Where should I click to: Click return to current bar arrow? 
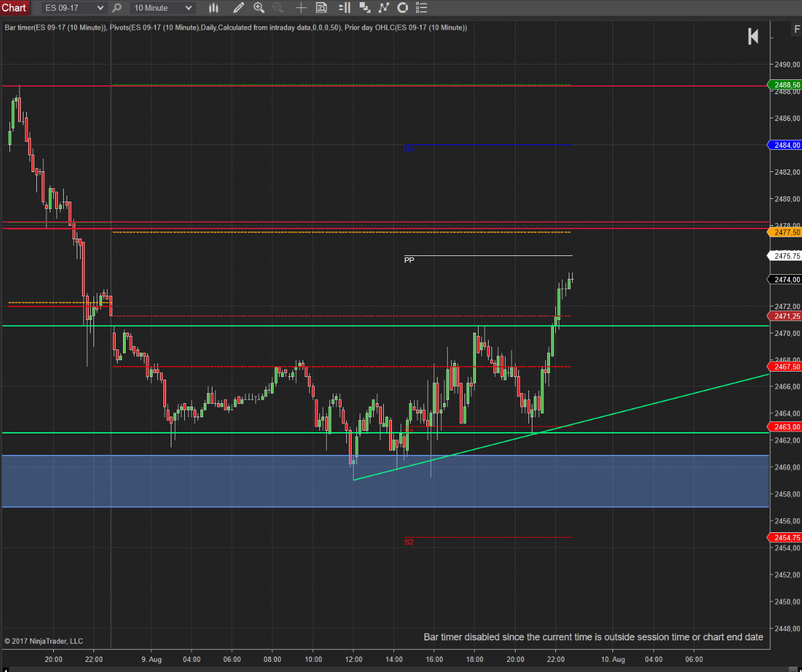pyautogui.click(x=754, y=36)
